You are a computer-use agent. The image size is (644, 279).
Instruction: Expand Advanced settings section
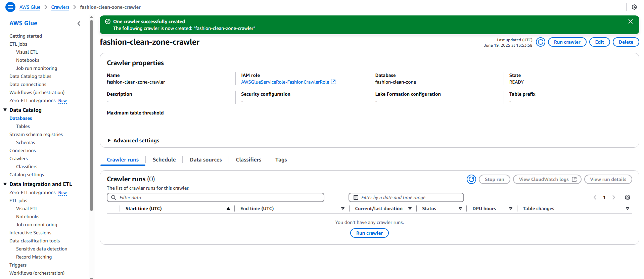point(133,140)
